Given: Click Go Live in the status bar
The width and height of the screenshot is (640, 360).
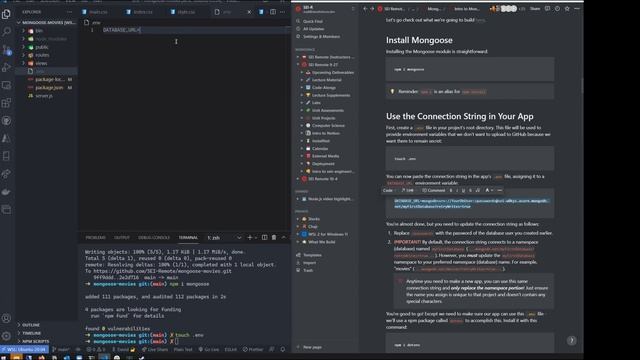Looking at the screenshot, I should point(209,349).
